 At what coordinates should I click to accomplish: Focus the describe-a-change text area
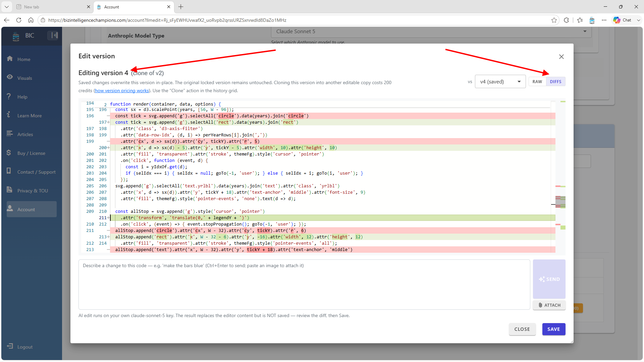pyautogui.click(x=304, y=284)
